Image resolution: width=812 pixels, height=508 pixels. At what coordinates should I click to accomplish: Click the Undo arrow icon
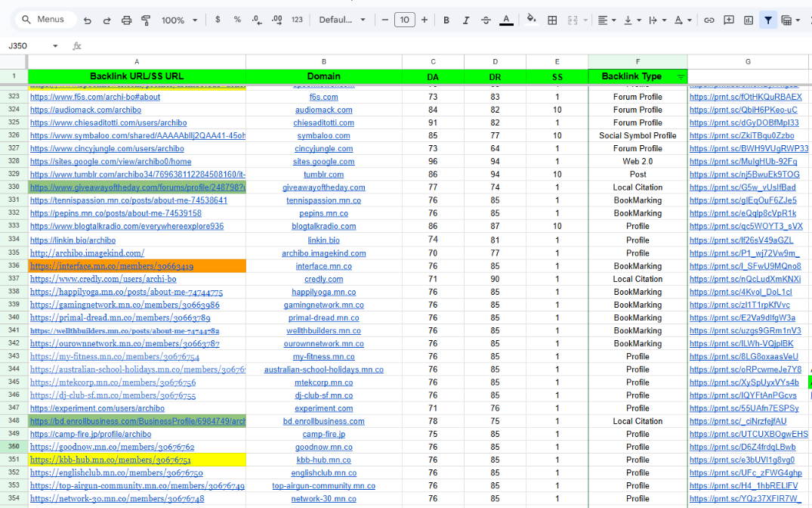[x=88, y=20]
